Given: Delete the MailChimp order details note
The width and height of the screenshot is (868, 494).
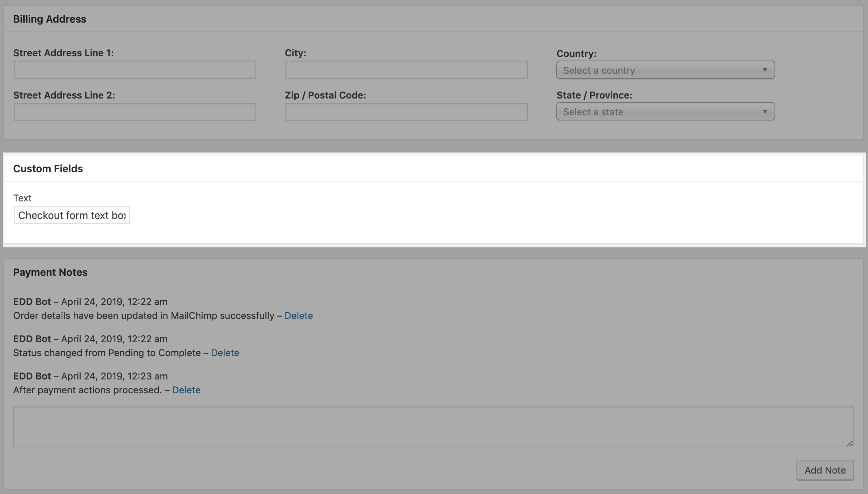Looking at the screenshot, I should point(299,316).
